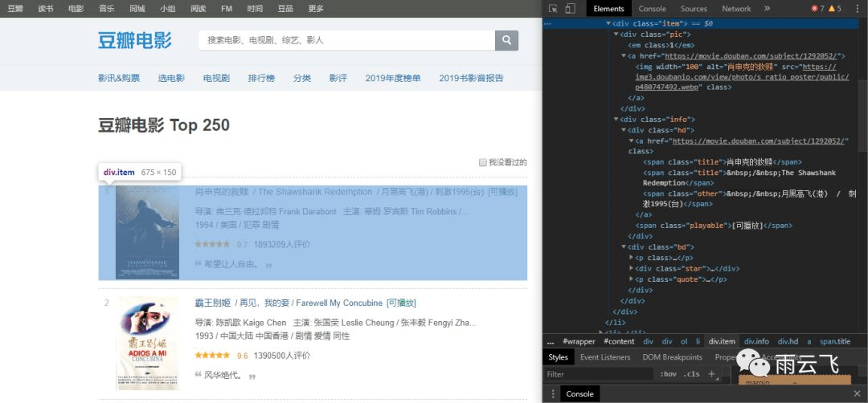Check the 我没看过的 checkbox
The height and width of the screenshot is (403, 868).
483,162
